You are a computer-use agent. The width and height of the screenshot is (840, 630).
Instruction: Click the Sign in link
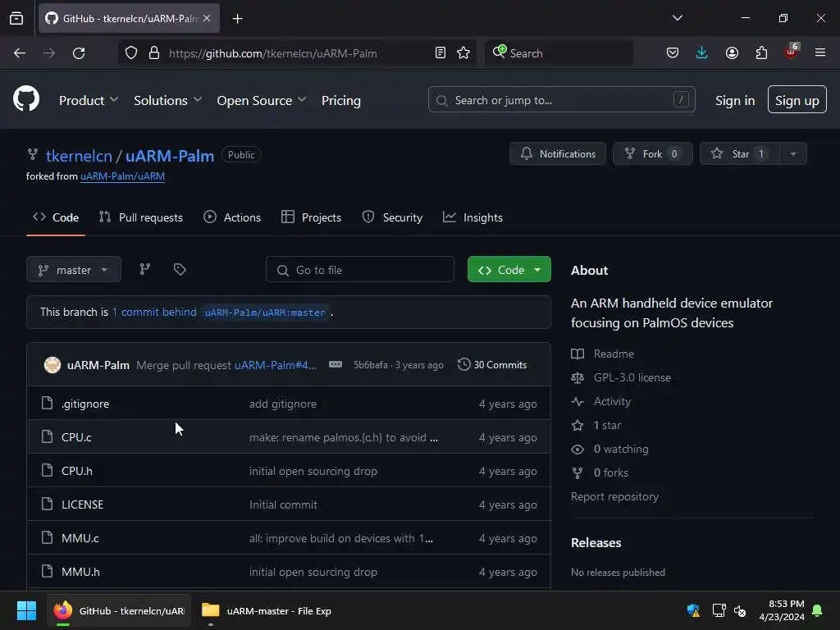point(735,100)
